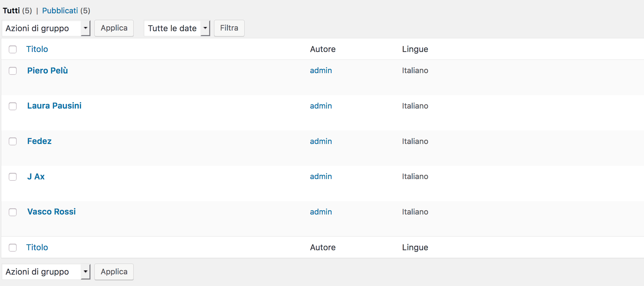This screenshot has height=286, width=644.
Task: Click the top Applica button
Action: point(114,28)
